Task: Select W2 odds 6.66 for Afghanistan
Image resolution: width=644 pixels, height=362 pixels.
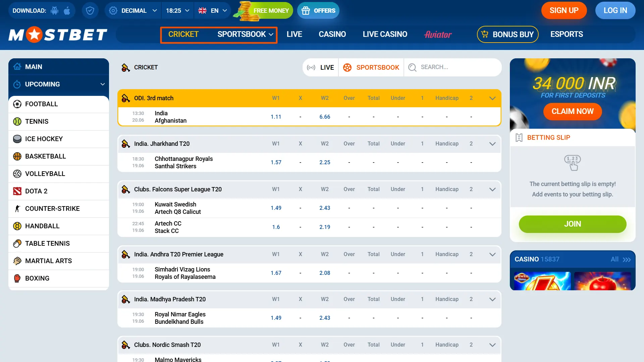Action: click(325, 117)
